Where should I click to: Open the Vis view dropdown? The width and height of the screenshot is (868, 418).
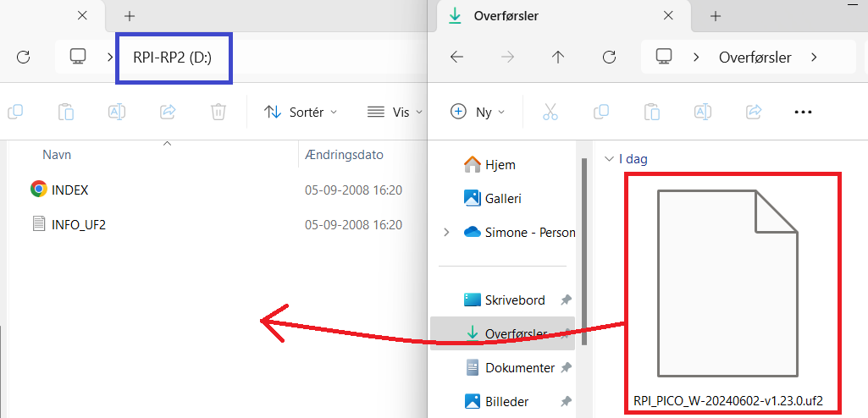395,113
